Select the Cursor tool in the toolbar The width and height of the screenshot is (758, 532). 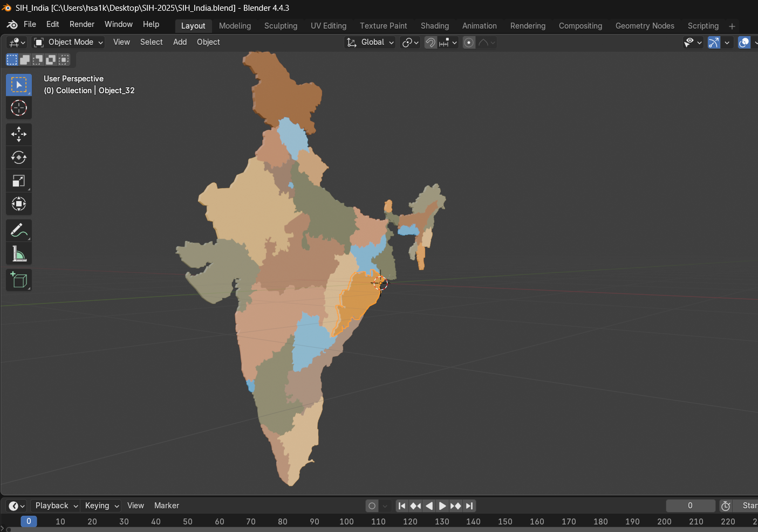19,108
